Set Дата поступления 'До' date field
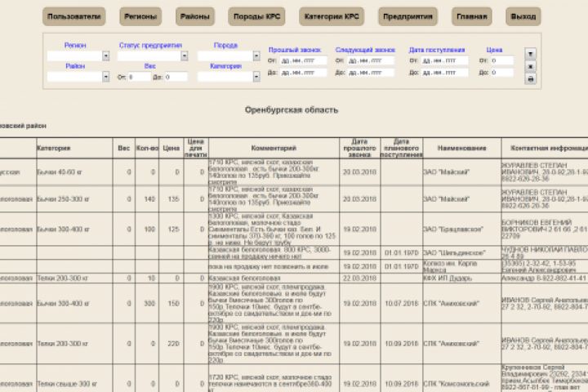Screen dimensions: 588x392 (x=444, y=73)
